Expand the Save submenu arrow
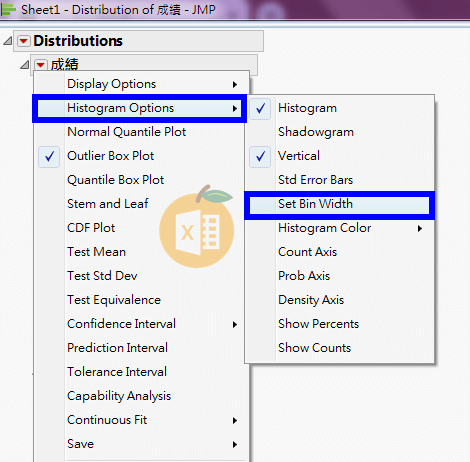 coord(235,444)
